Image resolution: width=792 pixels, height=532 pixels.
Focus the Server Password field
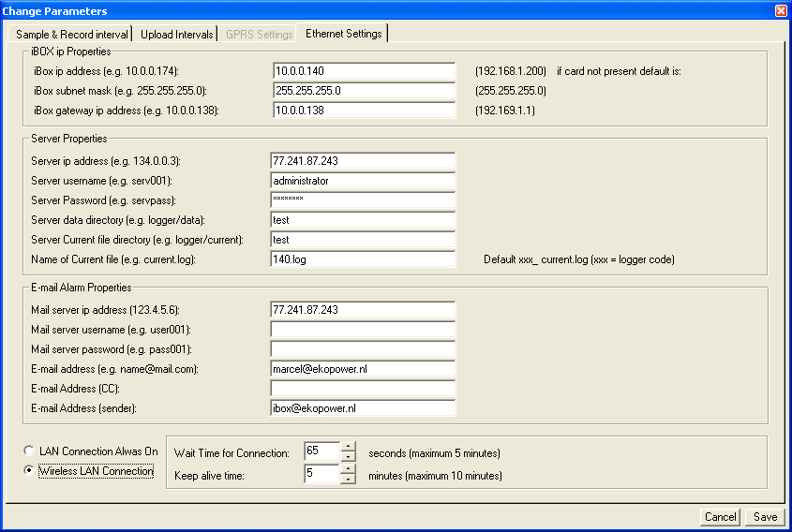[x=362, y=200]
